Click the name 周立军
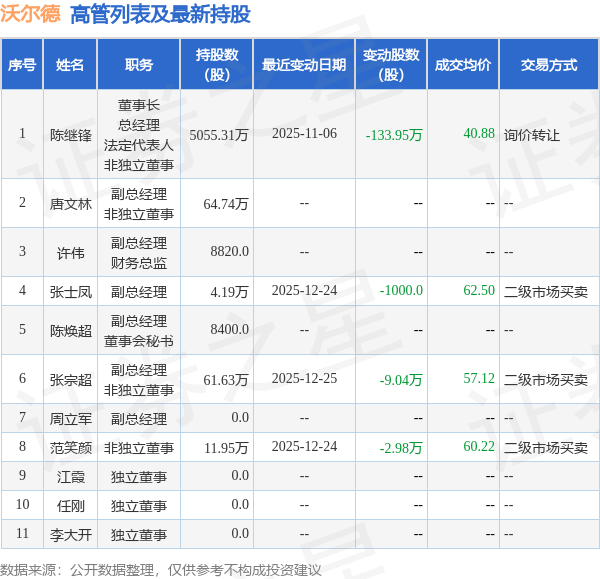Image resolution: width=600 pixels, height=579 pixels. click(71, 419)
